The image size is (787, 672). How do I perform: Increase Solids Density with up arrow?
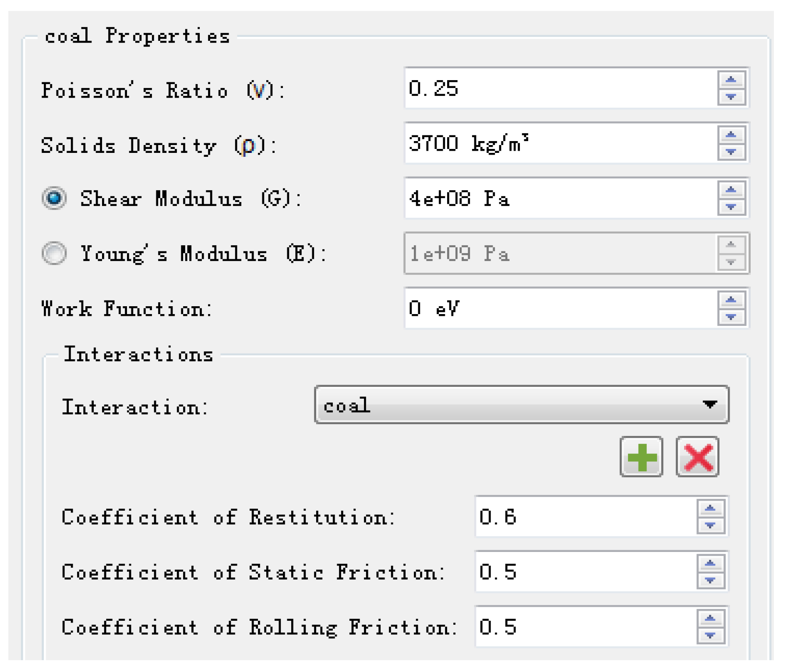[731, 135]
